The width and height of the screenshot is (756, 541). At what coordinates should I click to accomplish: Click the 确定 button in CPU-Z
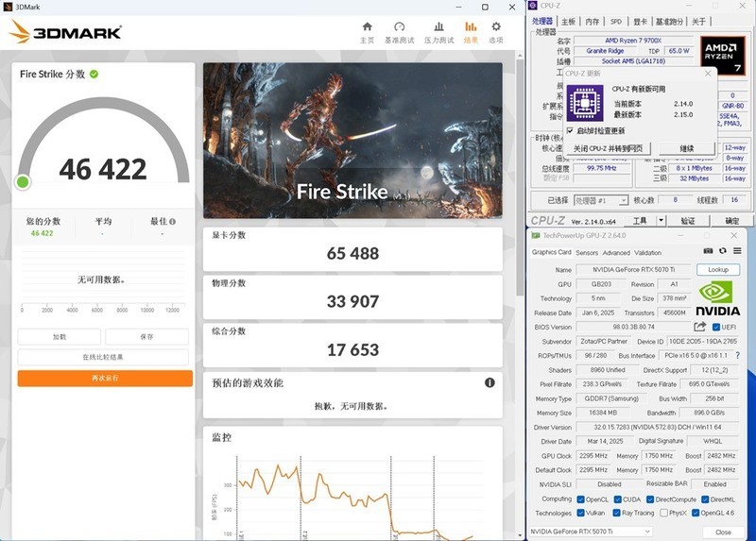pos(731,221)
